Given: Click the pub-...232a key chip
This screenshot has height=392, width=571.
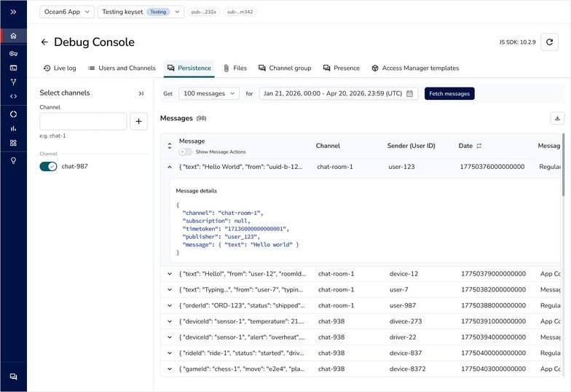Looking at the screenshot, I should pos(204,12).
